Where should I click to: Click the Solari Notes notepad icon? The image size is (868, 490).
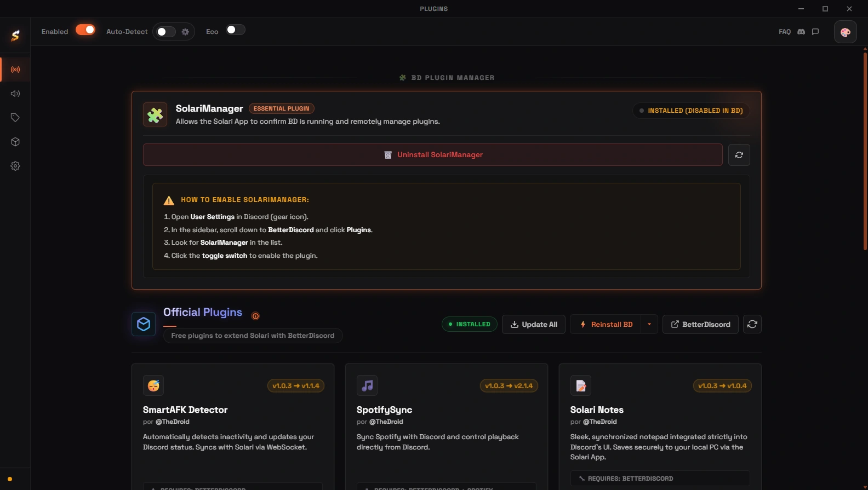click(581, 385)
